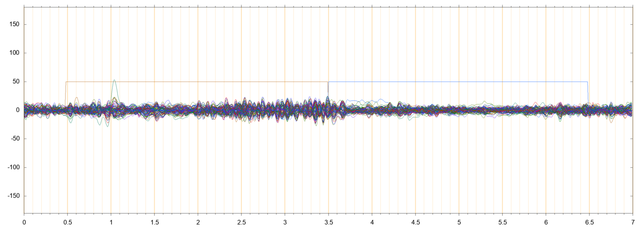Viewport: 644px width, 230px height.
Task: Select the x-axis tick label "1.5"
Action: click(x=154, y=221)
